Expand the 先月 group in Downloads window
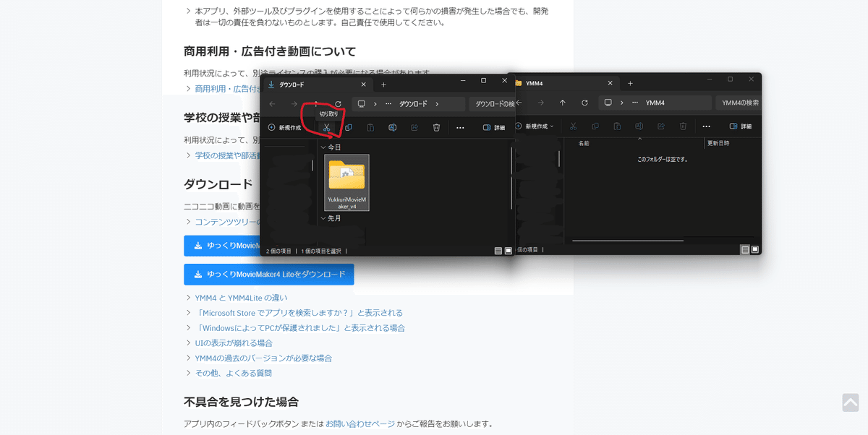 (x=323, y=218)
